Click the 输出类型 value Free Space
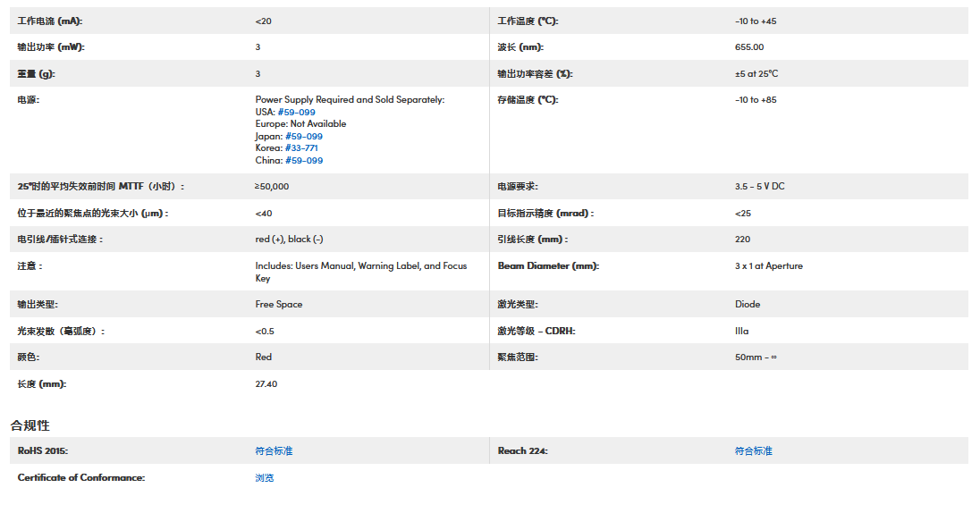This screenshot has height=513, width=980. 279,305
